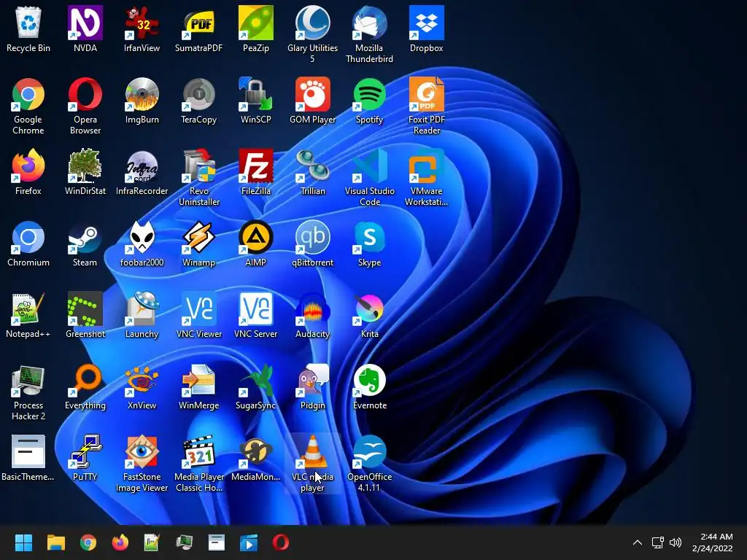Click the Mozilla Thunderbird desktop icon
This screenshot has width=747, height=560.
[370, 23]
